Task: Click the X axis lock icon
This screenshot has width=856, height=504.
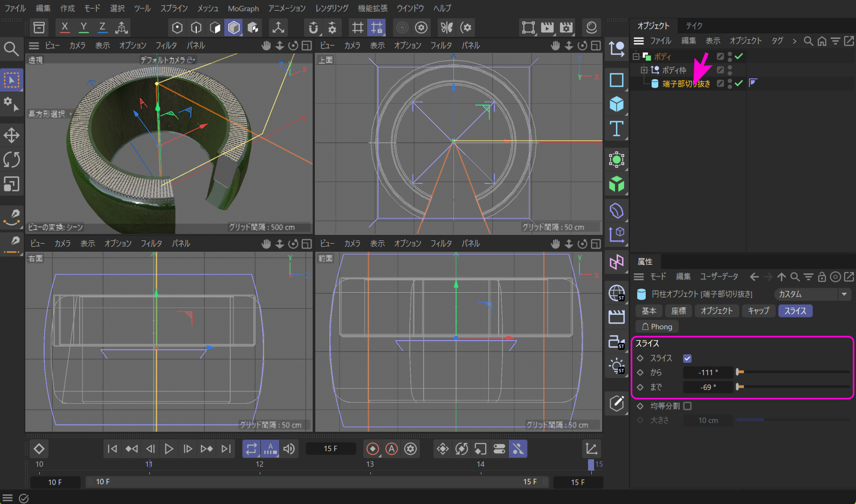Action: click(65, 27)
